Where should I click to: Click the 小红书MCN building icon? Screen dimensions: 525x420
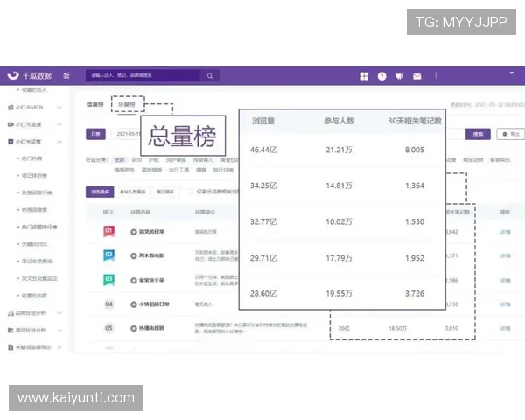pyautogui.click(x=10, y=107)
